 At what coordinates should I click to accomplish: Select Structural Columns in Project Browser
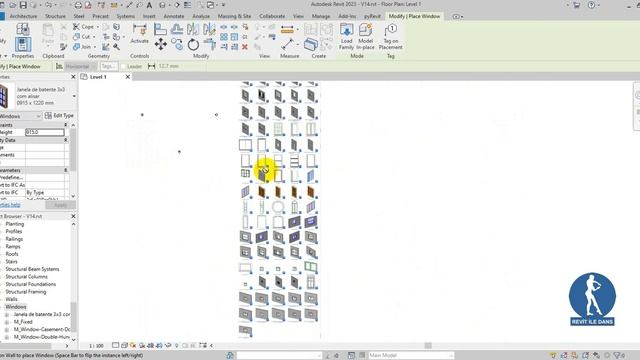click(x=27, y=277)
